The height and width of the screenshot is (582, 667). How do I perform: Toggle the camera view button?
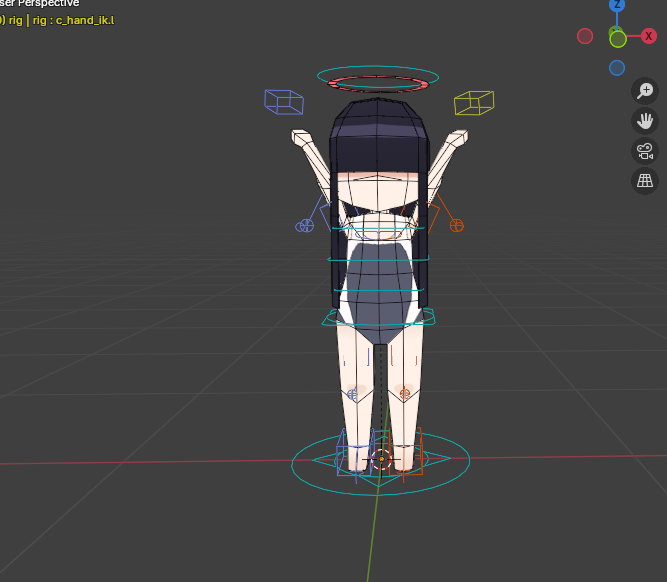pos(645,151)
